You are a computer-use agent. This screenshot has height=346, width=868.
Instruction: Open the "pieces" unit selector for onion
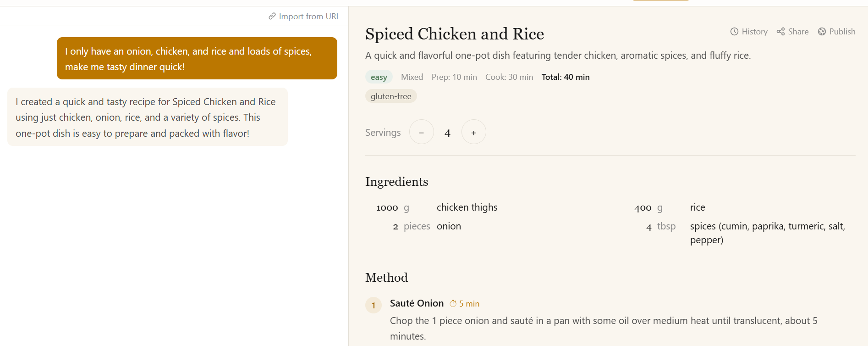417,226
